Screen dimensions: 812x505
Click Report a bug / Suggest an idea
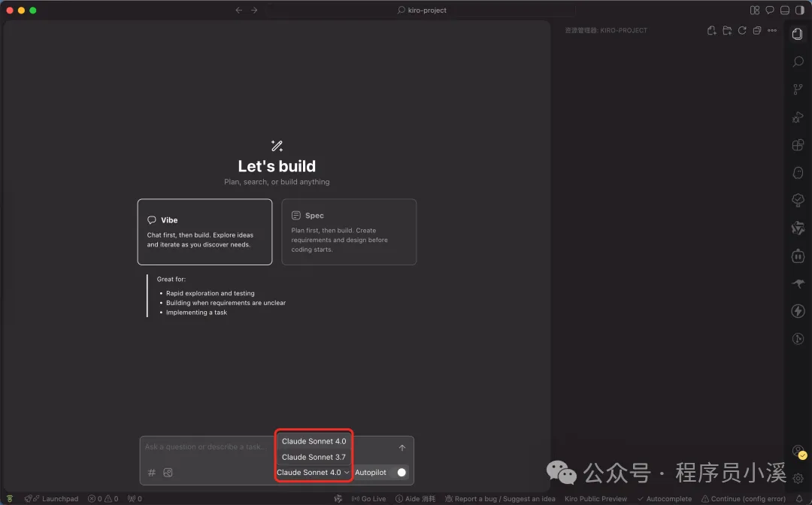tap(500, 499)
